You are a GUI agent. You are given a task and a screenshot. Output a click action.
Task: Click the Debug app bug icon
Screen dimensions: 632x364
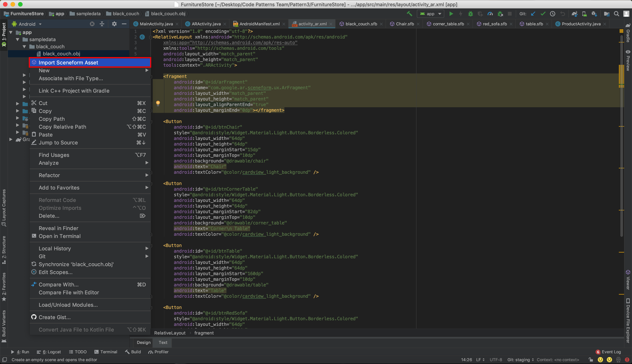click(470, 14)
